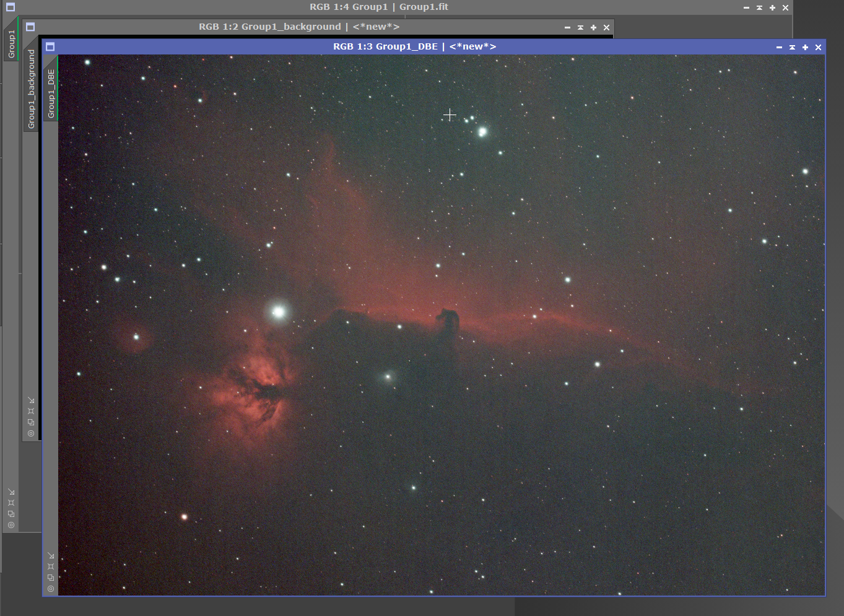Click the Group1_background window menu icon
This screenshot has width=844, height=616.
30,27
